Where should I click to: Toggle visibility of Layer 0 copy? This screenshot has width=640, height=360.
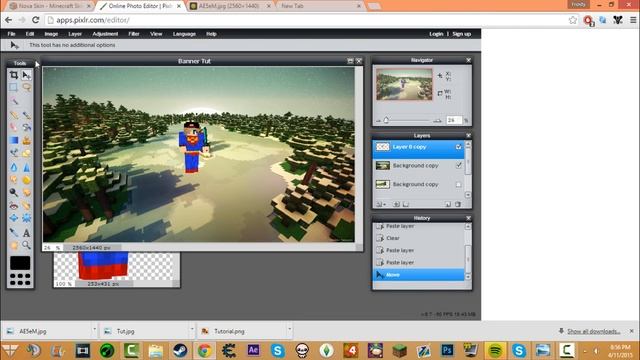458,147
